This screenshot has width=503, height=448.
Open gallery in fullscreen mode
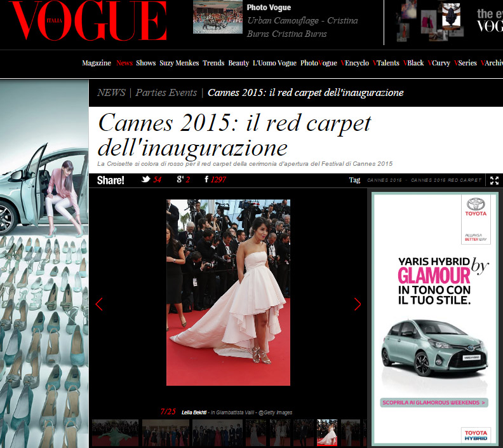[x=495, y=180]
